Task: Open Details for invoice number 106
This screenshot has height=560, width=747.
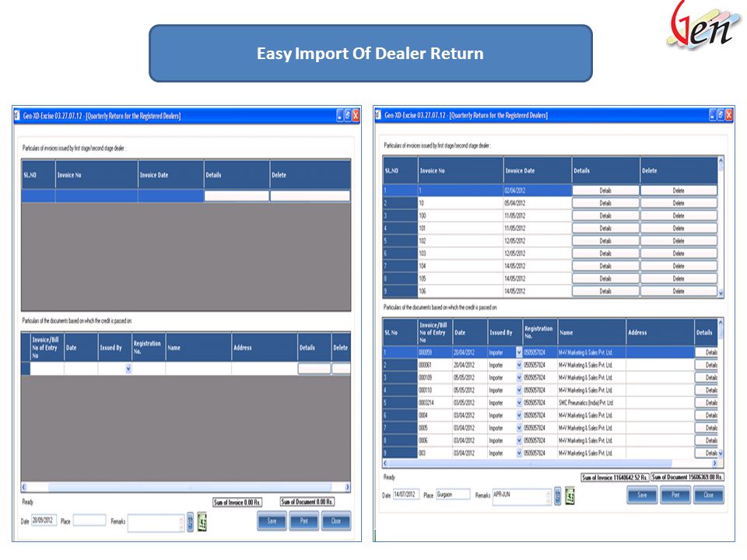Action: [x=605, y=291]
